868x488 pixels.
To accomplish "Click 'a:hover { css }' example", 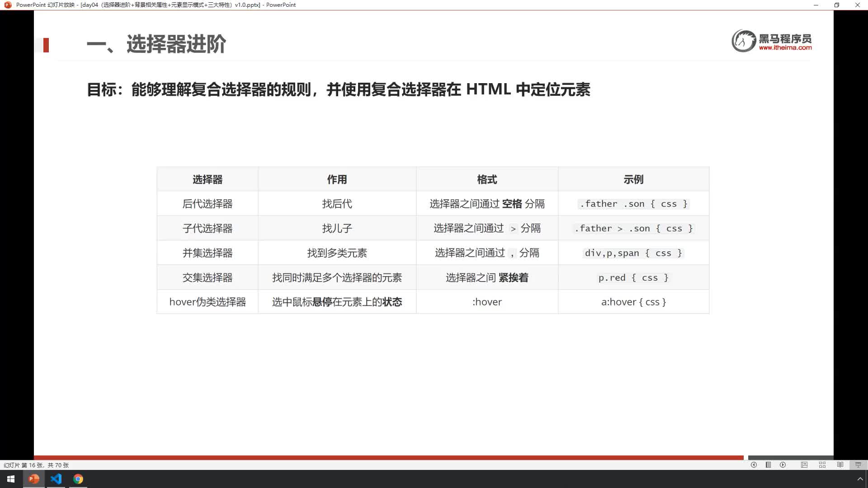I will [x=633, y=302].
